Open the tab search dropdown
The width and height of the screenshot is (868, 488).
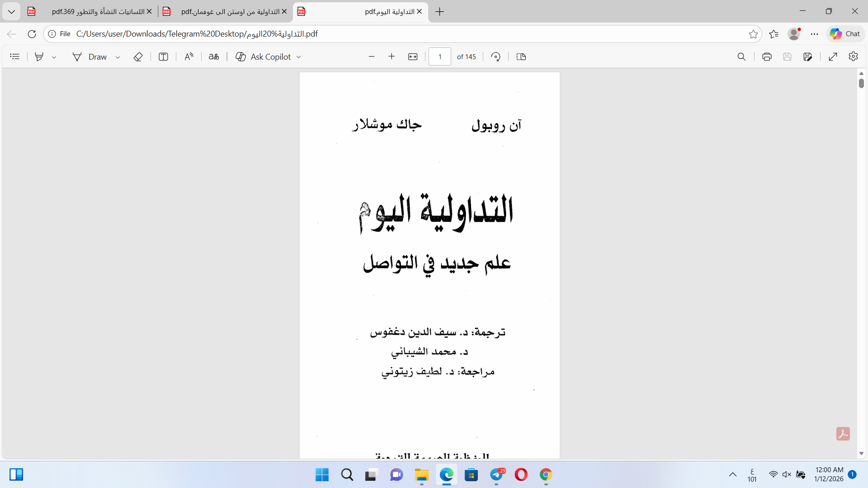pyautogui.click(x=11, y=11)
